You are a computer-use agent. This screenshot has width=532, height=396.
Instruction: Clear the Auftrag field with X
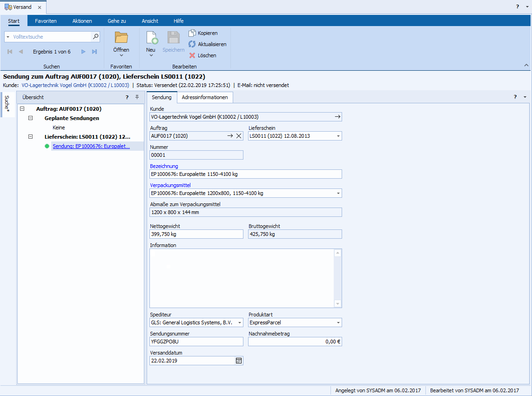coord(238,136)
